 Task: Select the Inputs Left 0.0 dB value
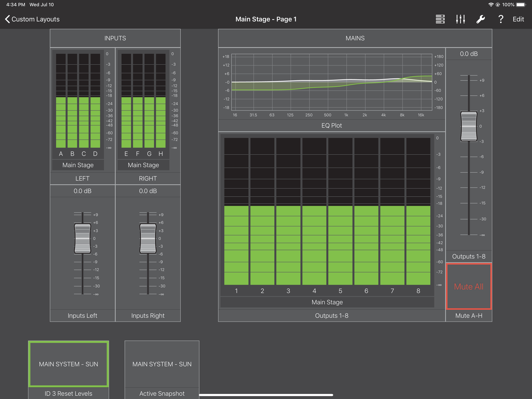[83, 191]
